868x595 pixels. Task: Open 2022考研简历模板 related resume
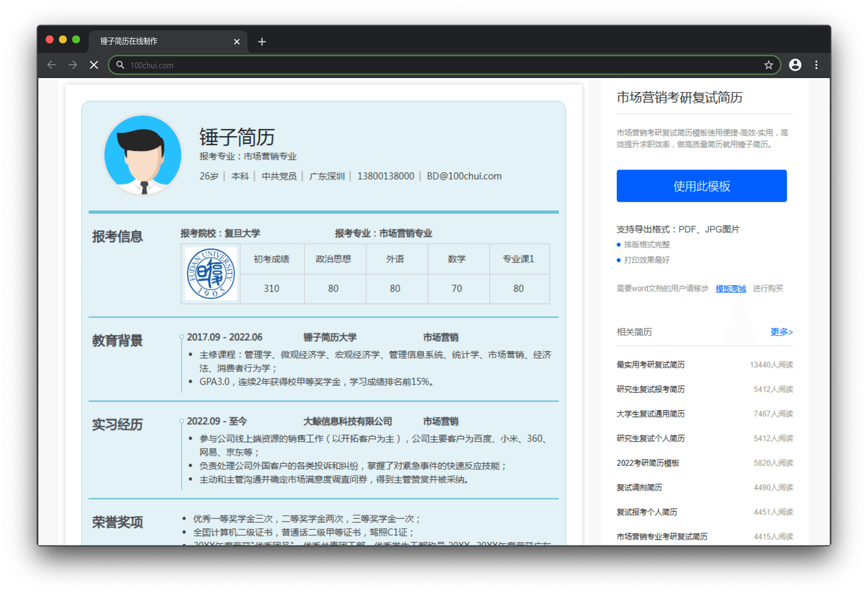(x=648, y=463)
